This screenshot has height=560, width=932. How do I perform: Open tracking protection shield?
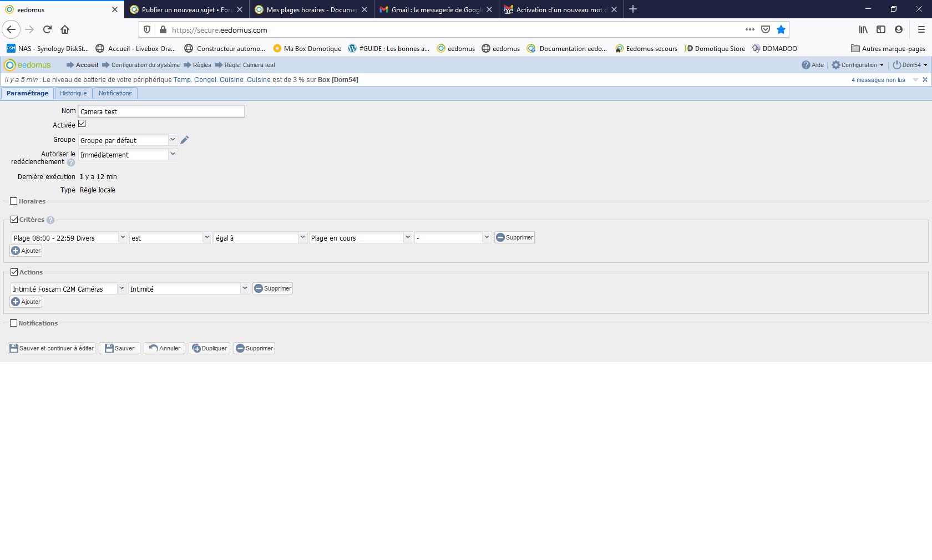point(147,30)
